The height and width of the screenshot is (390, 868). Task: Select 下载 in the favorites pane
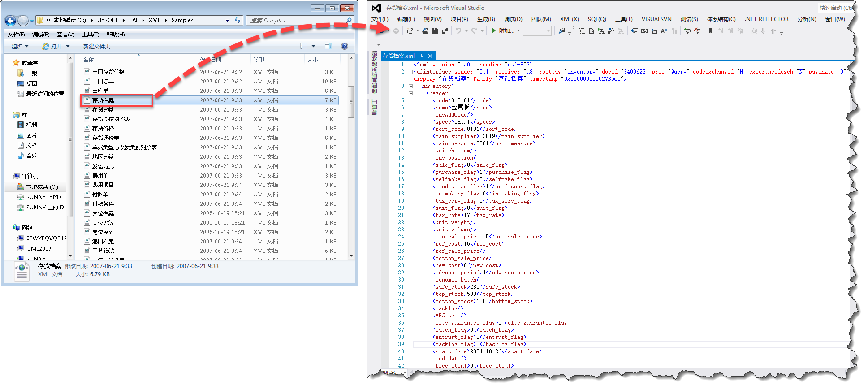point(27,73)
